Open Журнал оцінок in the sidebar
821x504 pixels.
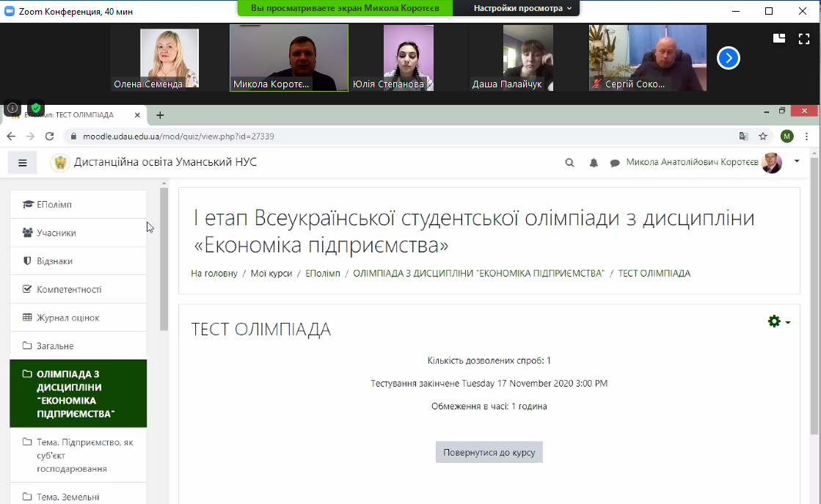point(78,318)
